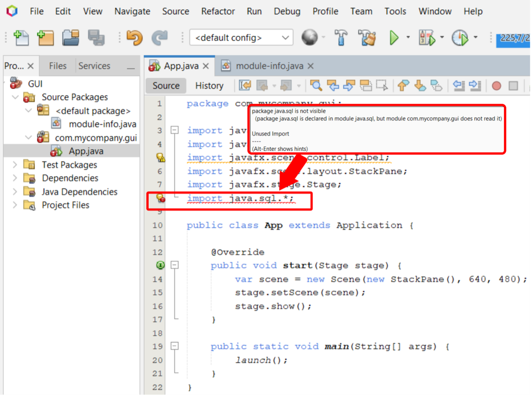The height and width of the screenshot is (396, 532).
Task: Run the project with the green play icon
Action: click(x=394, y=38)
